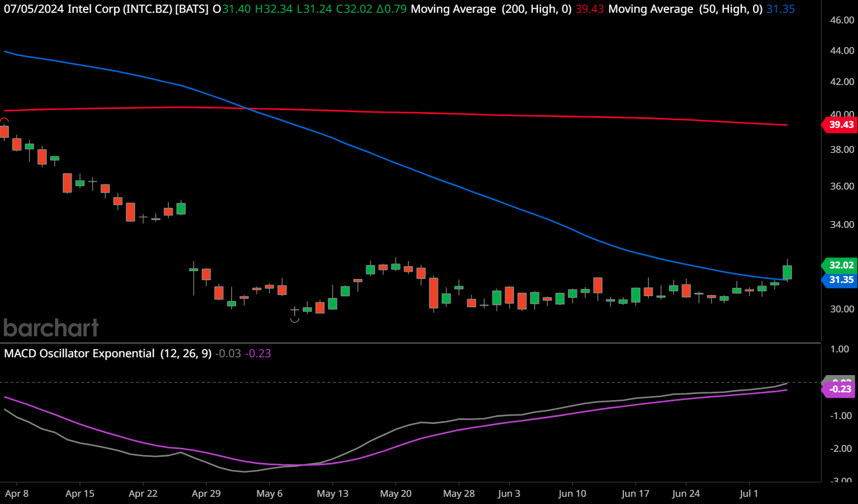This screenshot has height=504, width=858.
Task: Click the "Jun 3" date label
Action: pyautogui.click(x=509, y=493)
